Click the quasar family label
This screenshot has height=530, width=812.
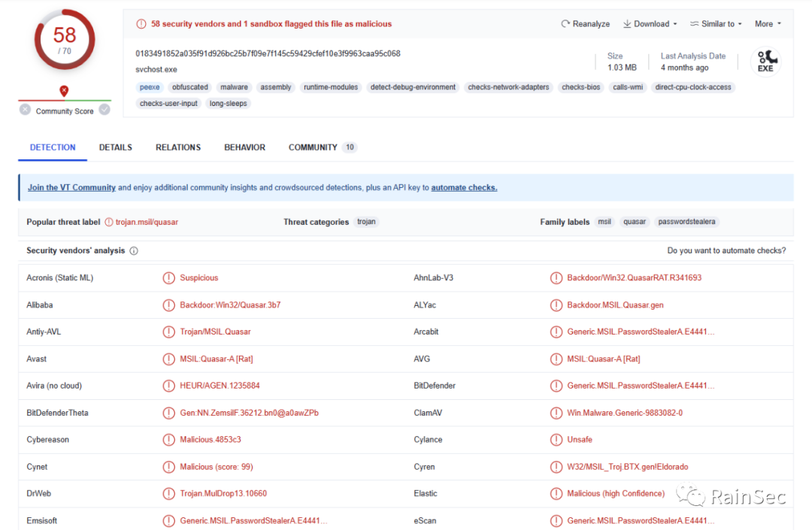(x=635, y=222)
